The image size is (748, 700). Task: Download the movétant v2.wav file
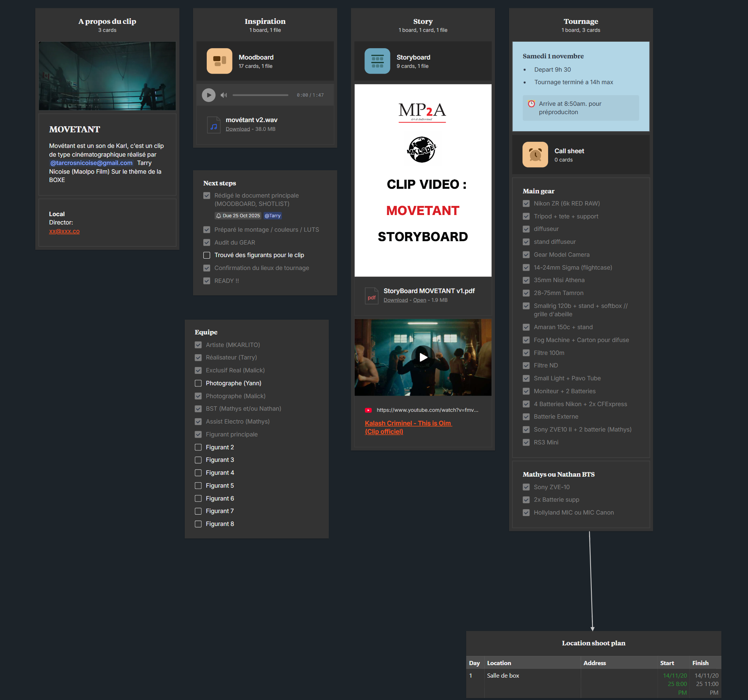[238, 129]
